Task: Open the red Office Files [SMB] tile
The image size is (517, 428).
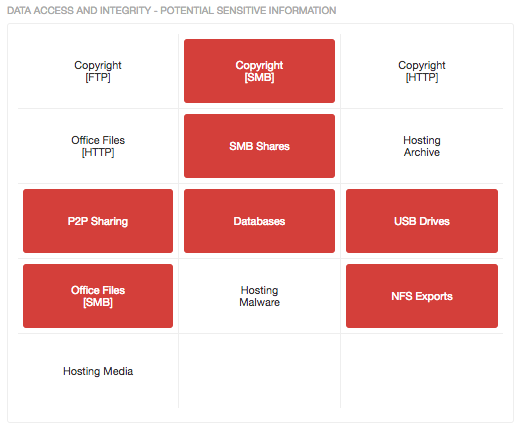Action: 98,296
